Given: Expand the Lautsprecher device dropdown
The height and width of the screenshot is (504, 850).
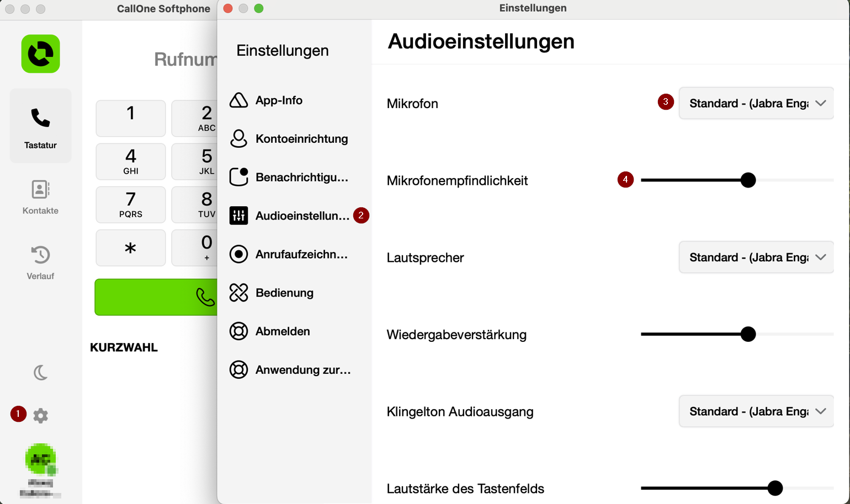Looking at the screenshot, I should 756,258.
